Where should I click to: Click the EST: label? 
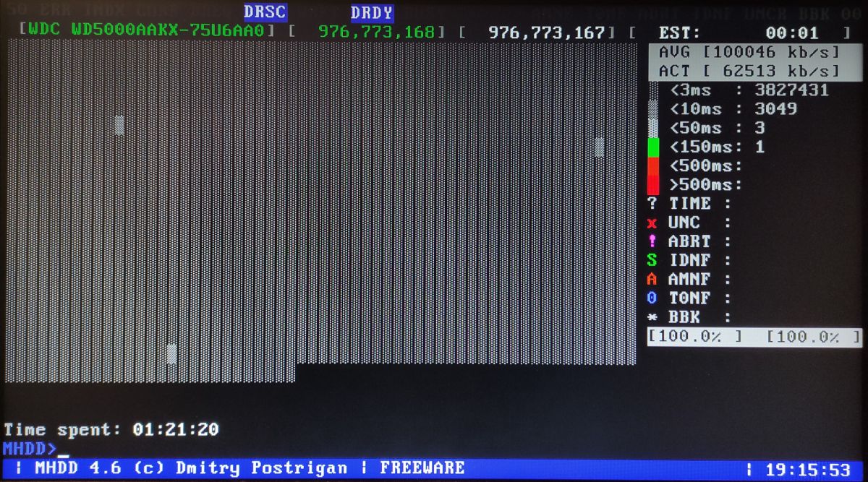pos(680,33)
